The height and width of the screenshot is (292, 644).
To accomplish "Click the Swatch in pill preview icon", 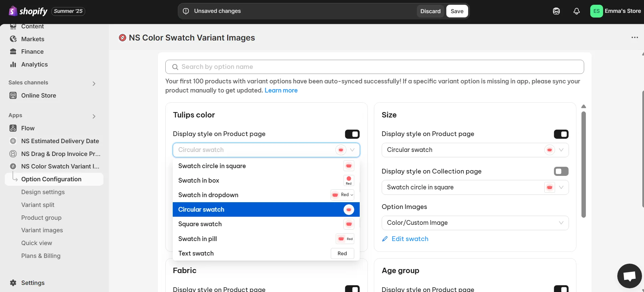I will tap(345, 239).
